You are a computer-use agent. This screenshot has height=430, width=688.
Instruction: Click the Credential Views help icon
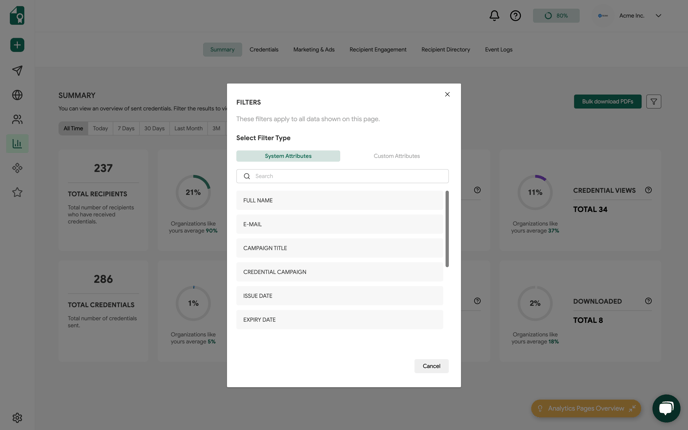click(648, 190)
